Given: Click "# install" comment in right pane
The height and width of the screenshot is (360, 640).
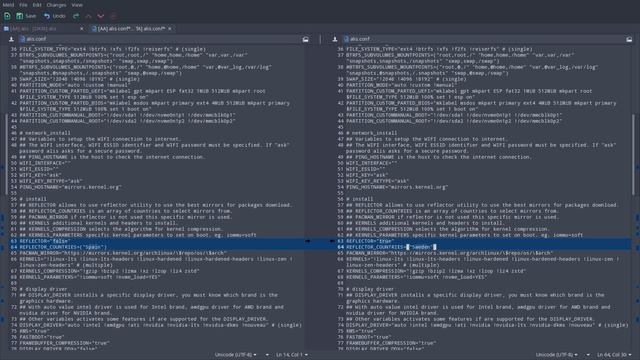Looking at the screenshot, I should pyautogui.click(x=360, y=199).
